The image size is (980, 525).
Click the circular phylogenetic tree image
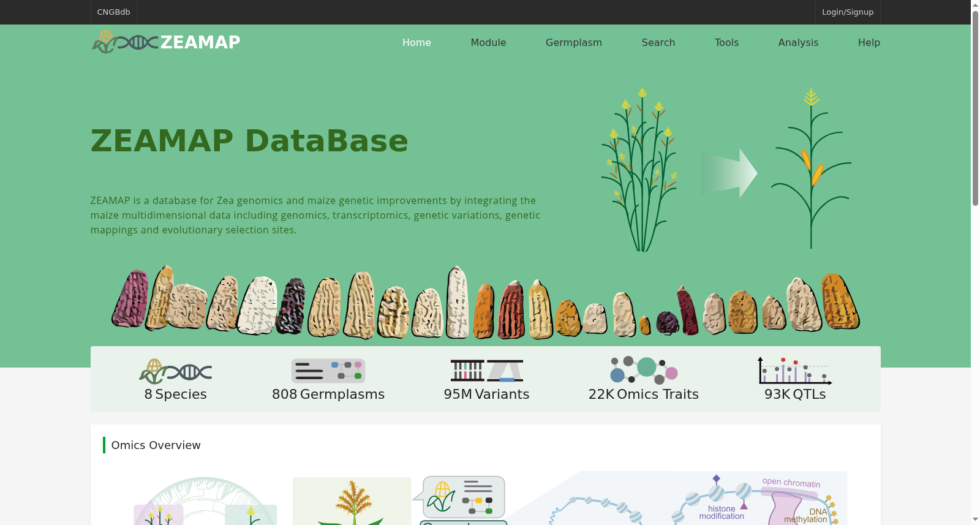[x=205, y=501]
